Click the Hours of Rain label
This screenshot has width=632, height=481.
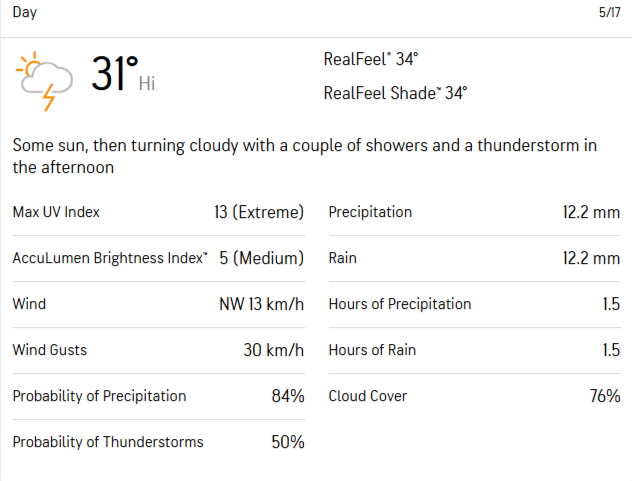(372, 350)
